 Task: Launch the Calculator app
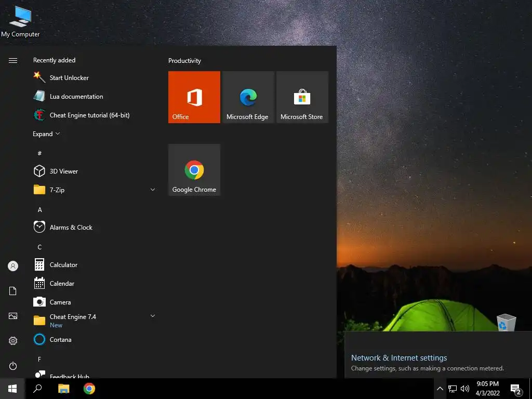coord(95,264)
